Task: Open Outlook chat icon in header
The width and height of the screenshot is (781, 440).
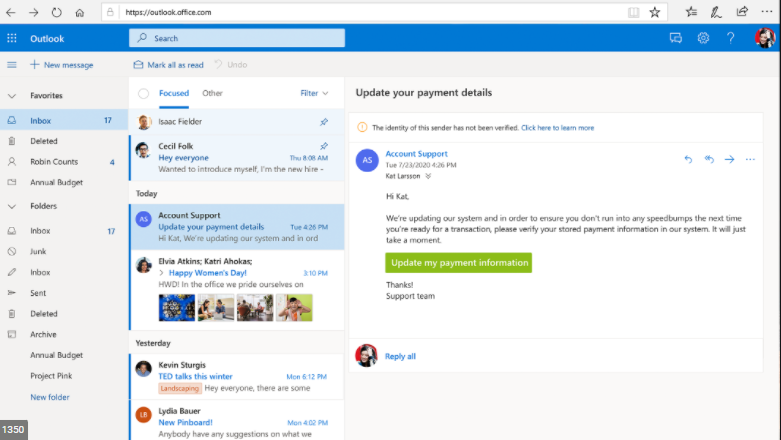Action: 675,38
